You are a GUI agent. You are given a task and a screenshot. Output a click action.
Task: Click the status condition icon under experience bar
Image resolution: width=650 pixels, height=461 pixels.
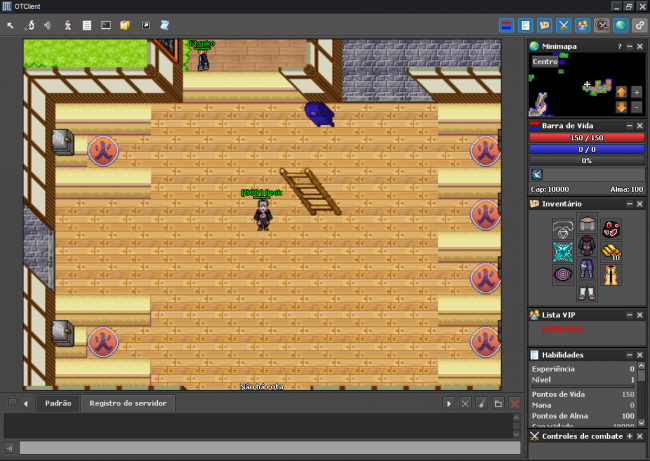(x=537, y=174)
